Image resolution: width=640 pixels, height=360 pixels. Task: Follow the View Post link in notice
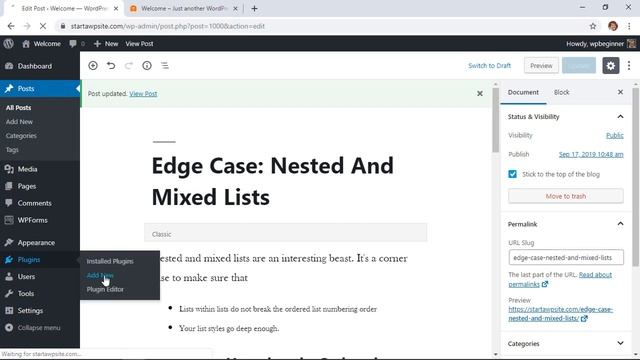click(143, 93)
